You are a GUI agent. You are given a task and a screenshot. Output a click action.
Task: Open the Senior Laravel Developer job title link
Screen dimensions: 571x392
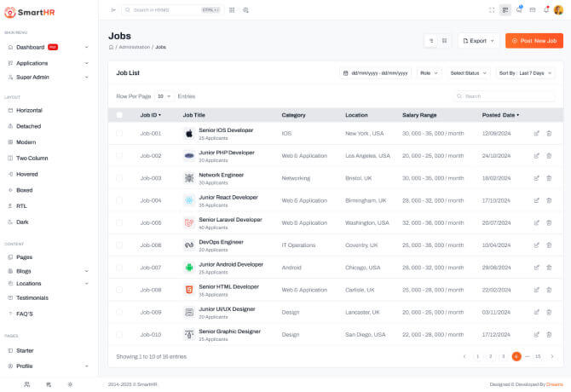tap(230, 219)
